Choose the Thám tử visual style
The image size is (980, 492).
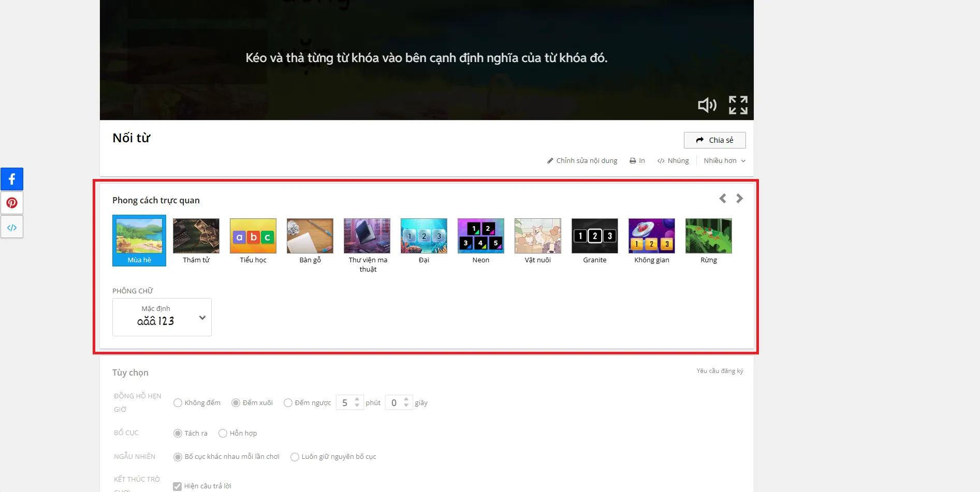point(196,236)
